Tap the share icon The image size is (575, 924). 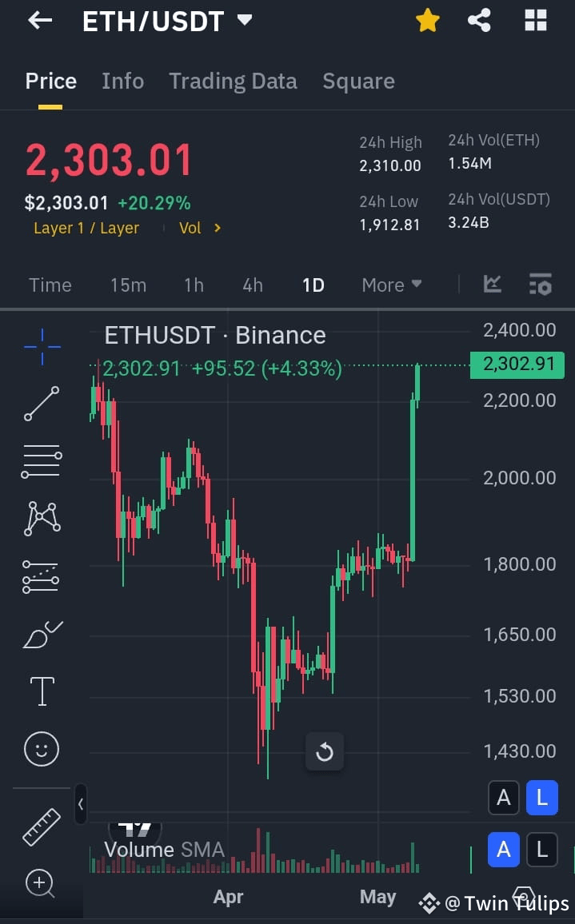(x=480, y=21)
